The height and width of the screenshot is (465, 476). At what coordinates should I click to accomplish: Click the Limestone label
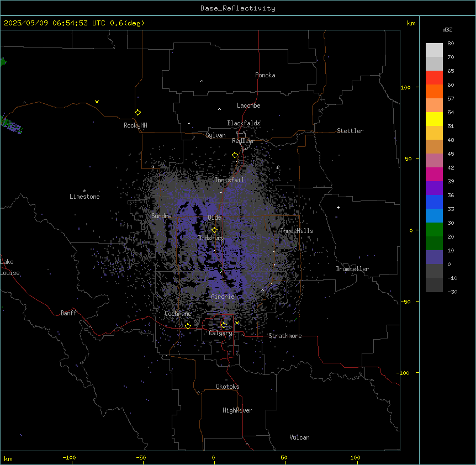point(84,197)
